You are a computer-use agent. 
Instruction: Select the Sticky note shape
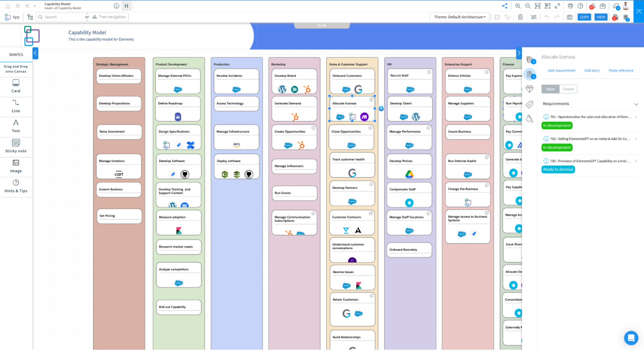tap(16, 146)
